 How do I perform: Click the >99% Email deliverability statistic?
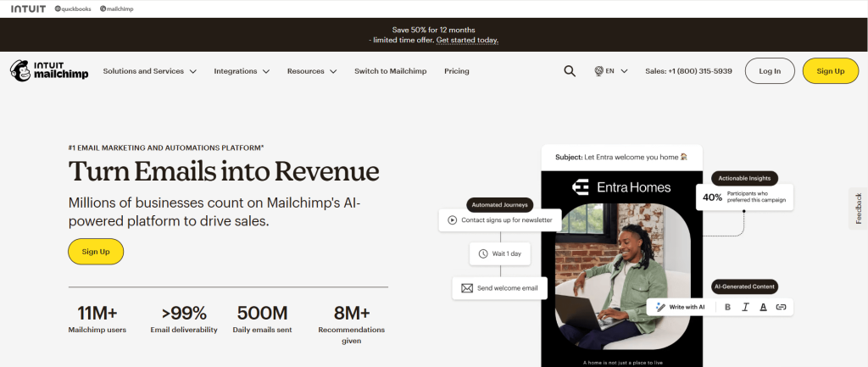184,320
